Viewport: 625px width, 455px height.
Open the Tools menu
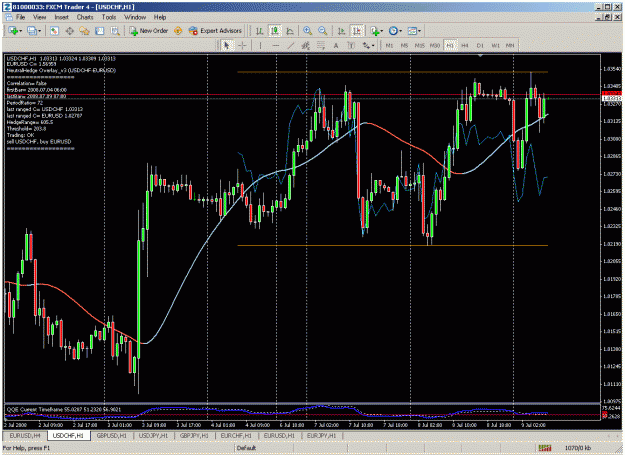click(x=108, y=17)
